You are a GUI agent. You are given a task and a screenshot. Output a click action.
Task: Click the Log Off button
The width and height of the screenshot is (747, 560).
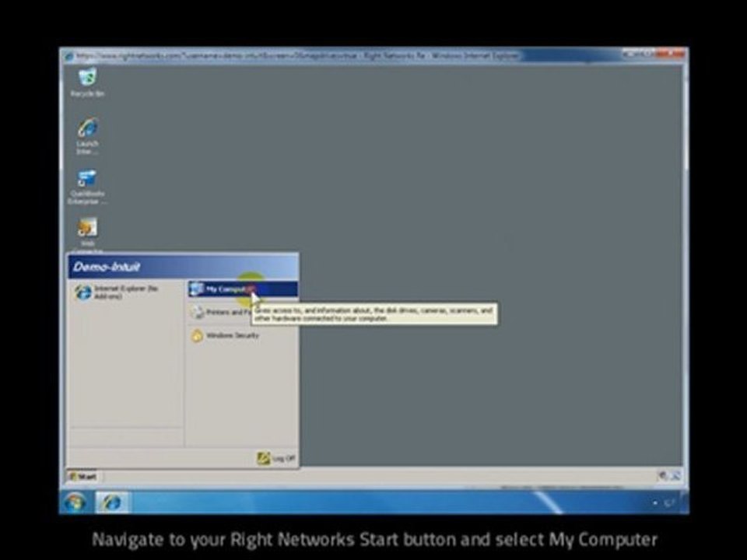click(x=277, y=458)
